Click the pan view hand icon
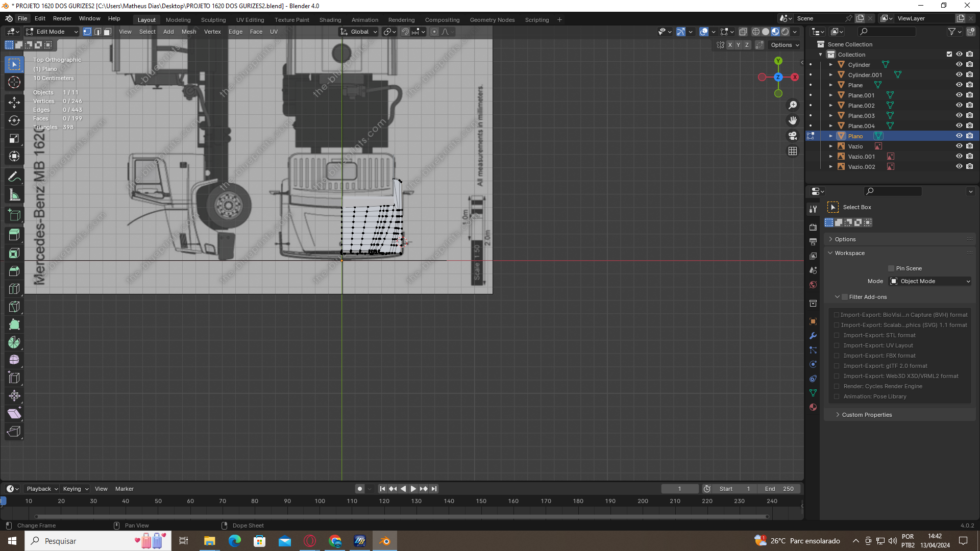980x551 pixels. click(793, 120)
